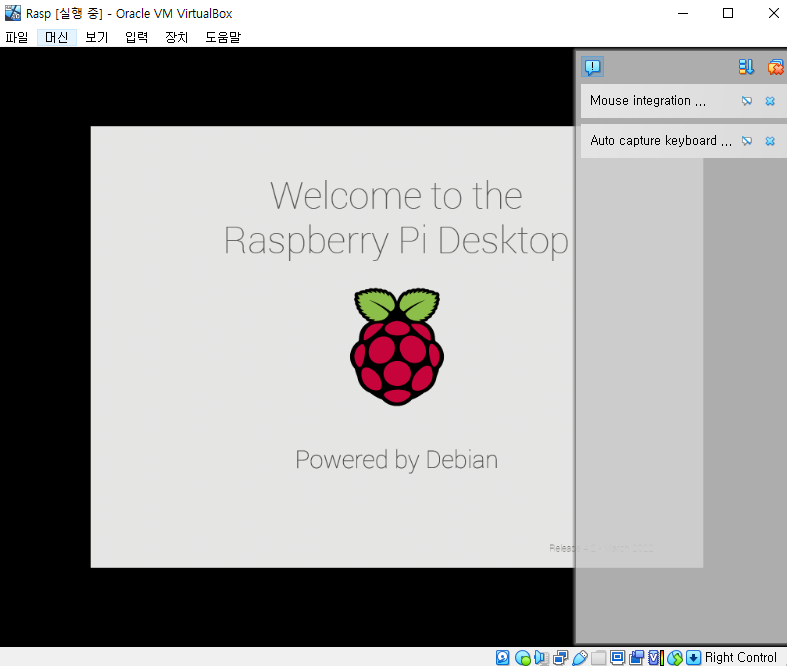Minimize the VirtualBox window

click(x=683, y=13)
